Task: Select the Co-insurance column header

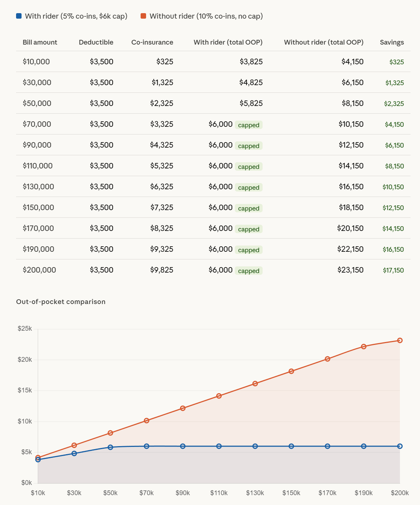Action: [x=152, y=42]
